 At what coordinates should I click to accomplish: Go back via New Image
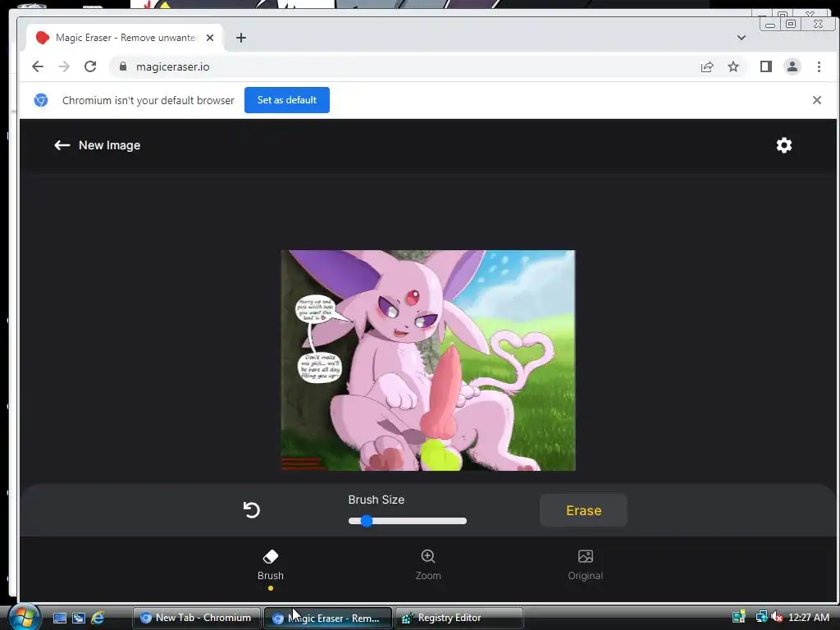97,145
